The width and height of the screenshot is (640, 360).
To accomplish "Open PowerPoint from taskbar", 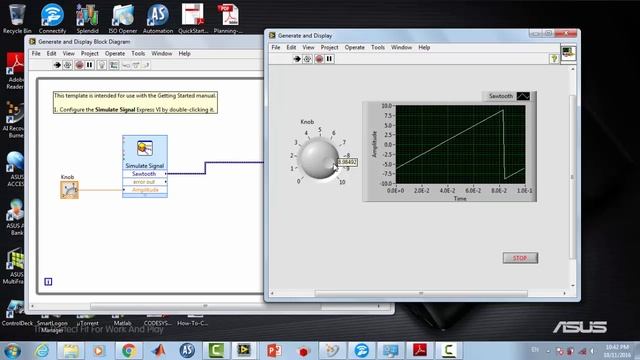I will click(274, 351).
